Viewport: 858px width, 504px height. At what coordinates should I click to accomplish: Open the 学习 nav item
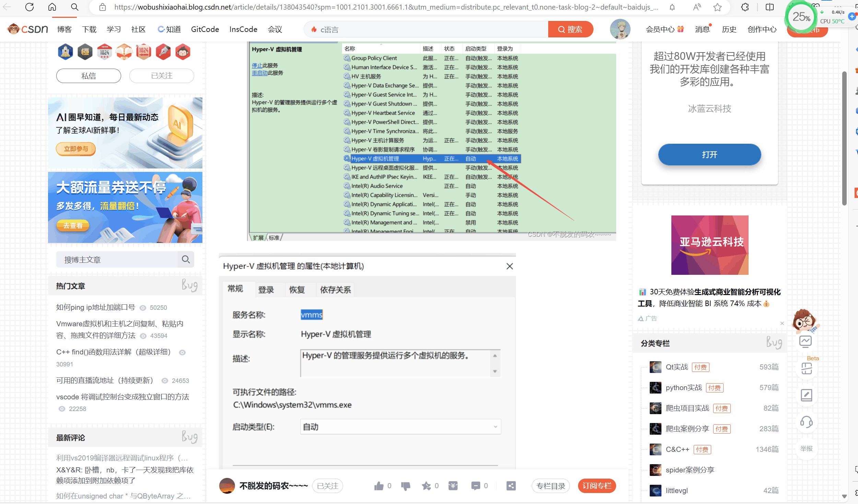(114, 30)
